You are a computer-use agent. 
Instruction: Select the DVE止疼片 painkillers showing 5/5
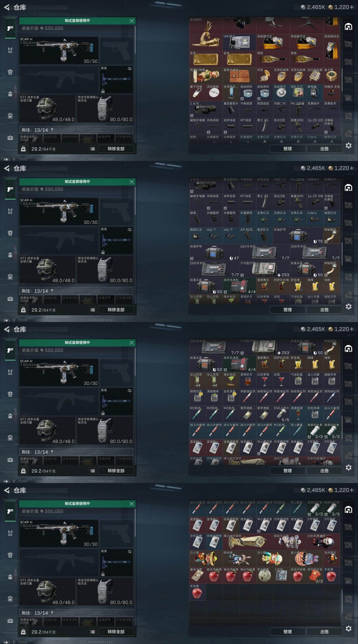click(x=281, y=414)
